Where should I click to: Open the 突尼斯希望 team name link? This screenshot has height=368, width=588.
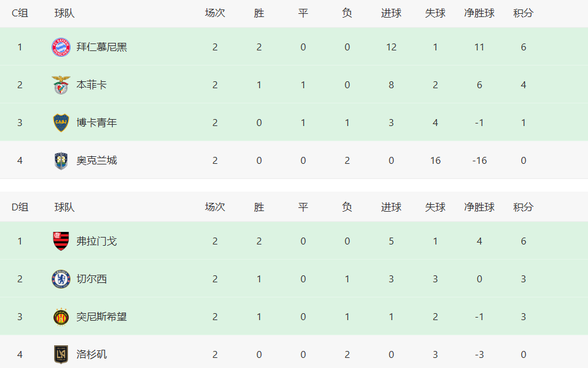click(x=101, y=317)
